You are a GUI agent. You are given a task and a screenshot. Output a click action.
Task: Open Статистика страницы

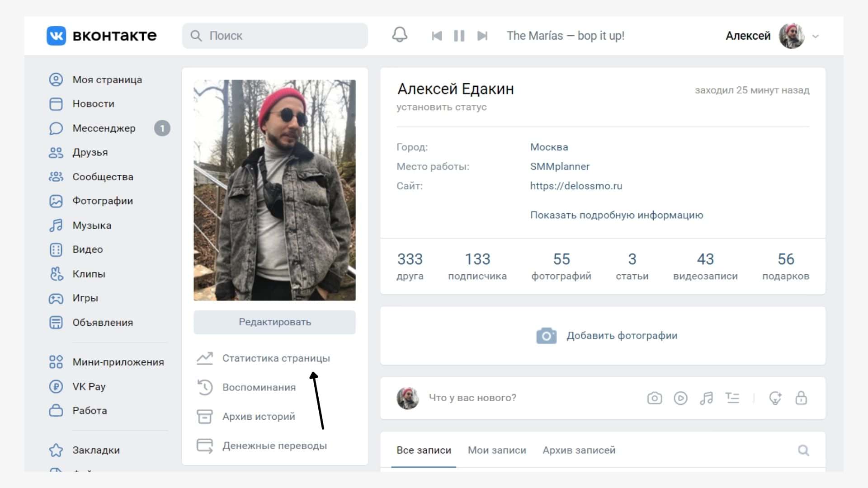point(276,358)
